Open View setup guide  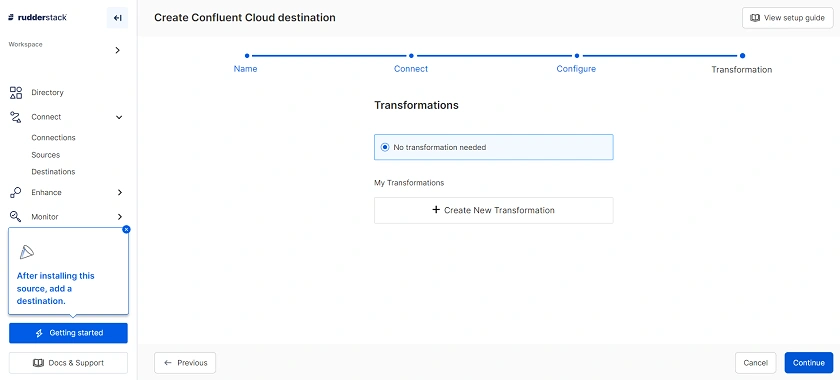point(788,18)
